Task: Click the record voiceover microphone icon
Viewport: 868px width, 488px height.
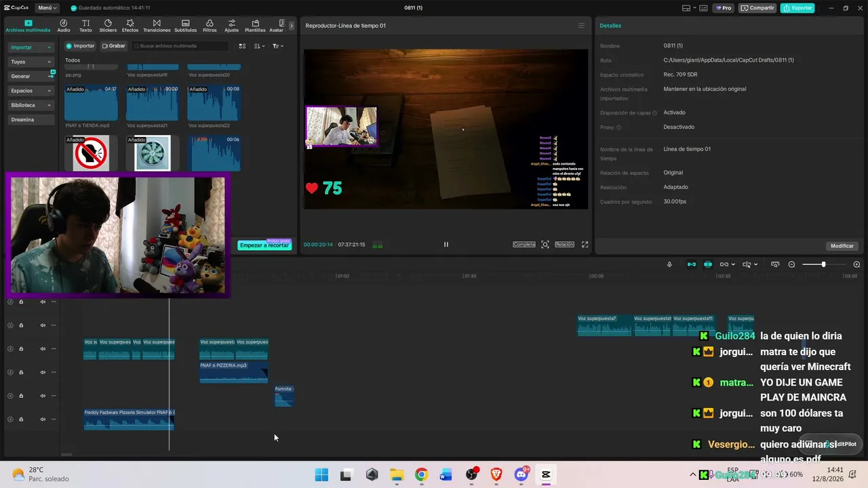Action: coord(669,264)
